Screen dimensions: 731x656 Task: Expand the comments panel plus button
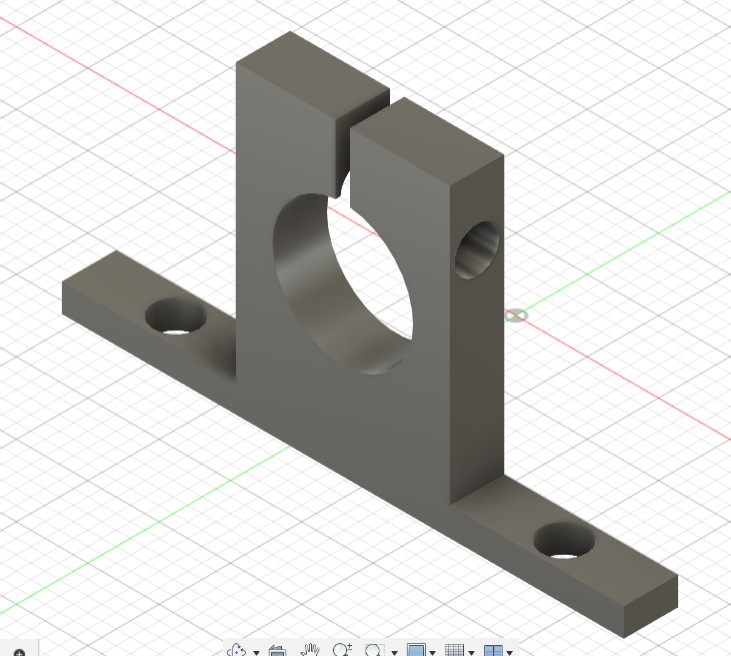[19, 652]
